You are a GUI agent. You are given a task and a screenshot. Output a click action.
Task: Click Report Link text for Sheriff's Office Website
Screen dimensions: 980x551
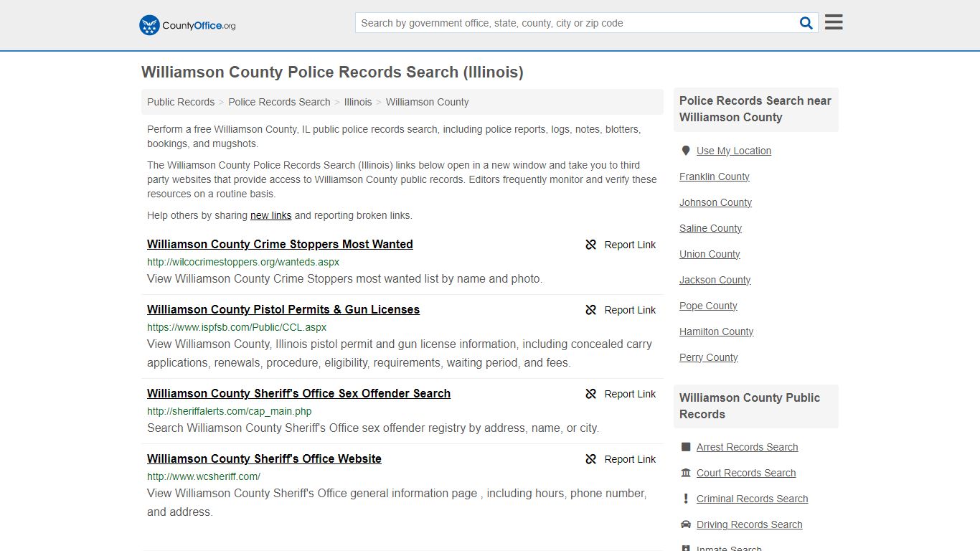(x=630, y=459)
